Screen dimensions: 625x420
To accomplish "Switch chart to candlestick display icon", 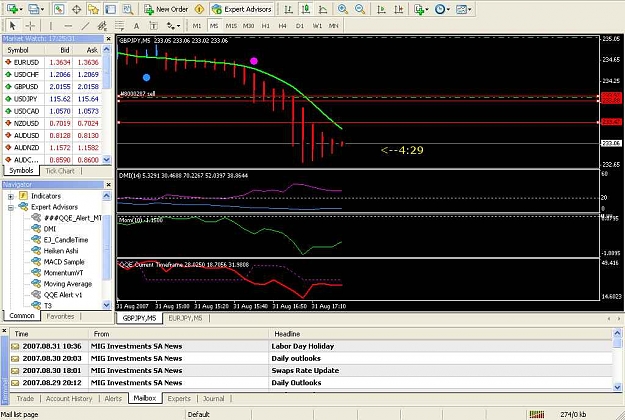I will point(306,9).
